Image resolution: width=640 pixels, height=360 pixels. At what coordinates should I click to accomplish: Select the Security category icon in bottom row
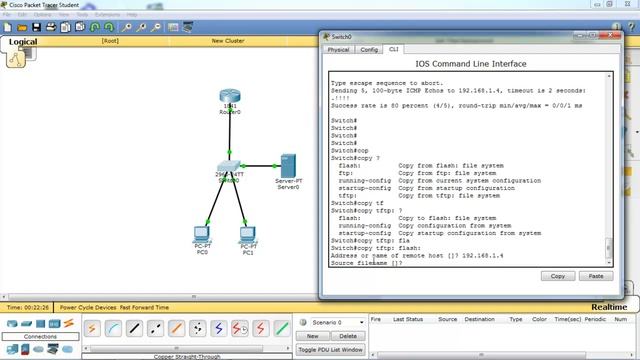point(25,349)
